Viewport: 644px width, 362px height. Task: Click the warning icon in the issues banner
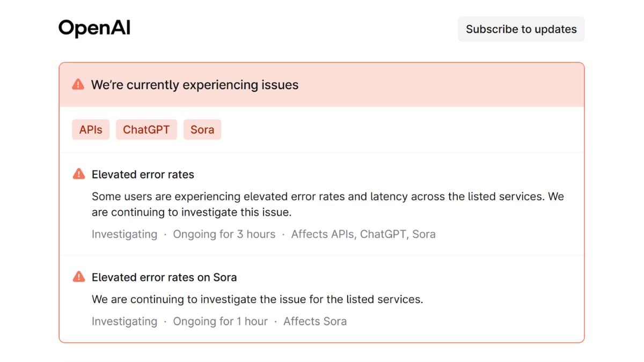(x=78, y=84)
